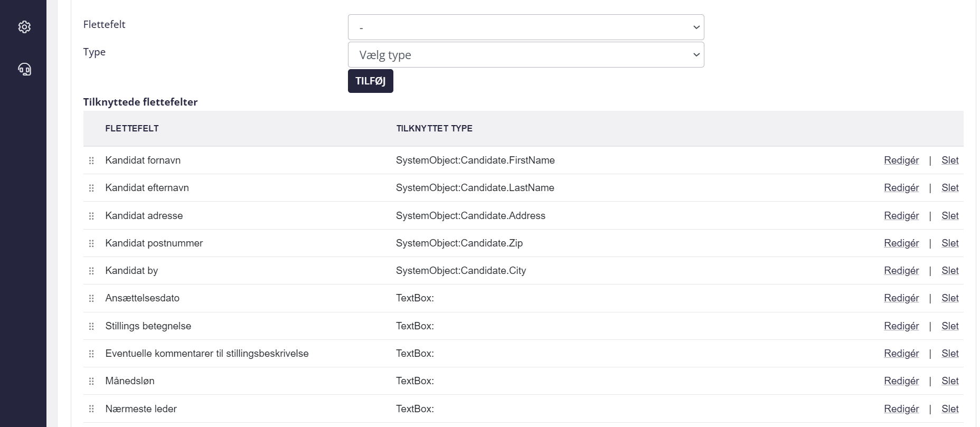Click Redigér on the Månedsløn row

901,381
